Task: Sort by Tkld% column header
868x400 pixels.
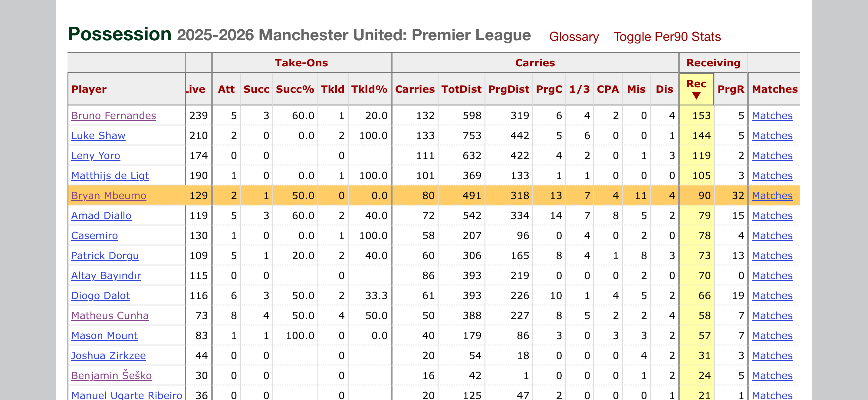Action: pyautogui.click(x=369, y=89)
